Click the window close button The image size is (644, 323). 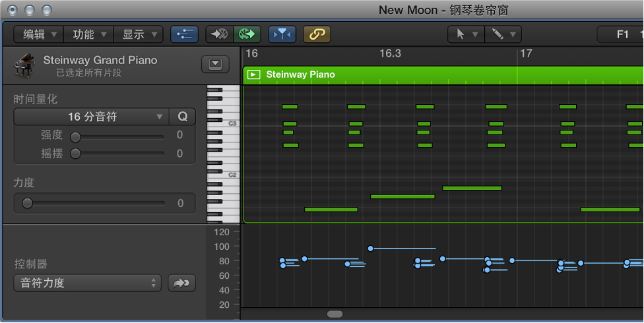coord(13,10)
